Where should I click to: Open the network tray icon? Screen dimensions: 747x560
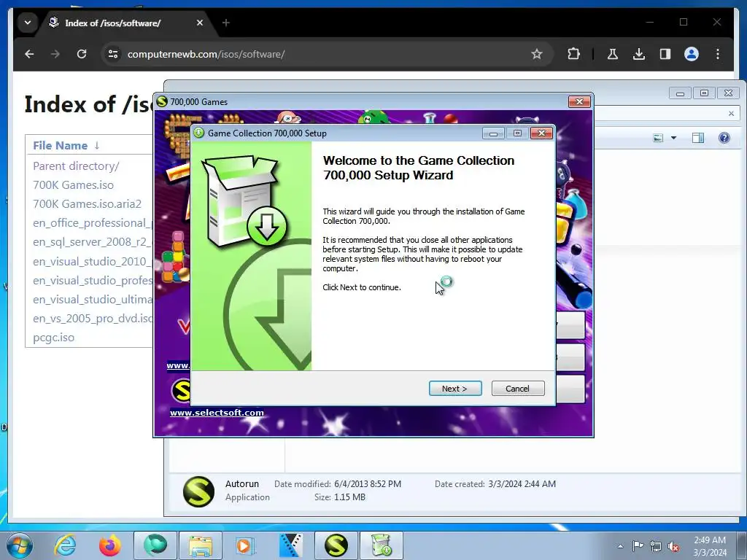pos(656,546)
